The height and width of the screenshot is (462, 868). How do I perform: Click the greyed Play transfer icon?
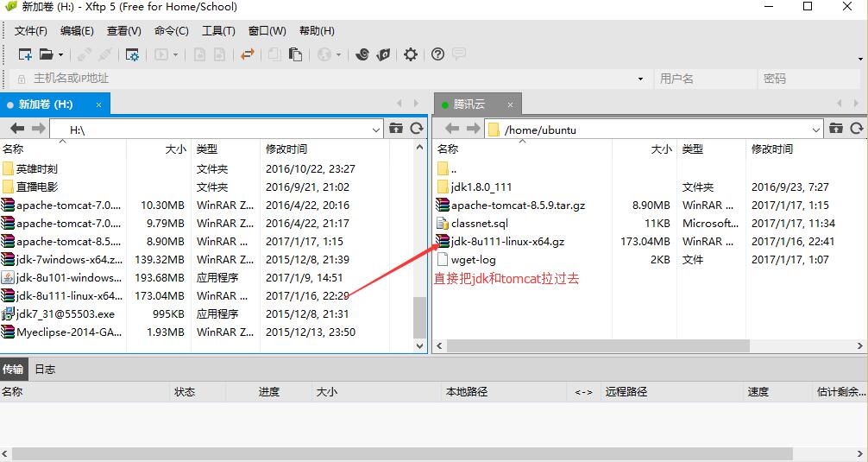coord(161,54)
